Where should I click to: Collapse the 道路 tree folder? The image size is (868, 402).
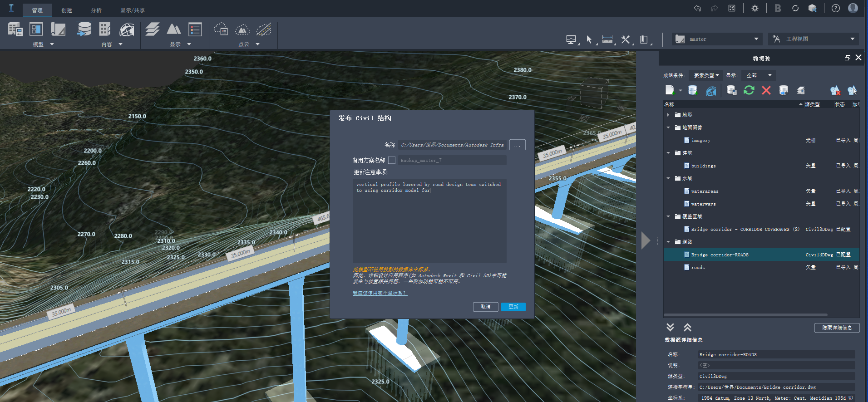pos(668,242)
